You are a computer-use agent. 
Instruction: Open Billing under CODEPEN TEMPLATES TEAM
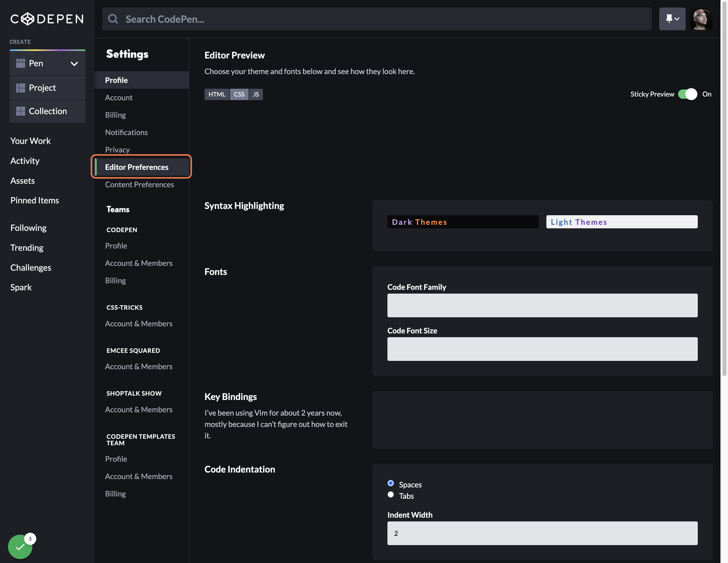click(115, 494)
